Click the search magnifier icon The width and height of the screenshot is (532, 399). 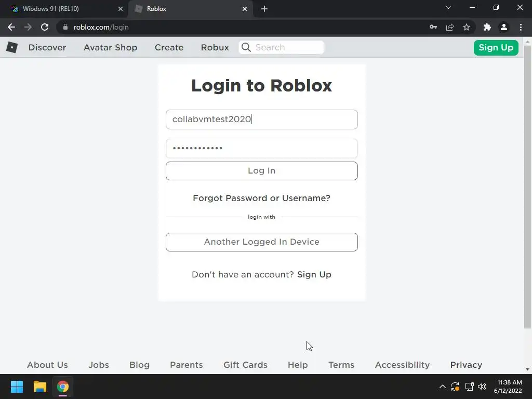coord(246,47)
